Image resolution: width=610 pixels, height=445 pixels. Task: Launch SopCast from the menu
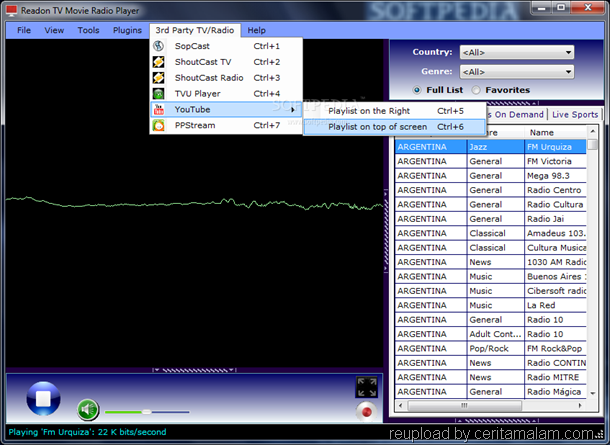click(x=226, y=46)
